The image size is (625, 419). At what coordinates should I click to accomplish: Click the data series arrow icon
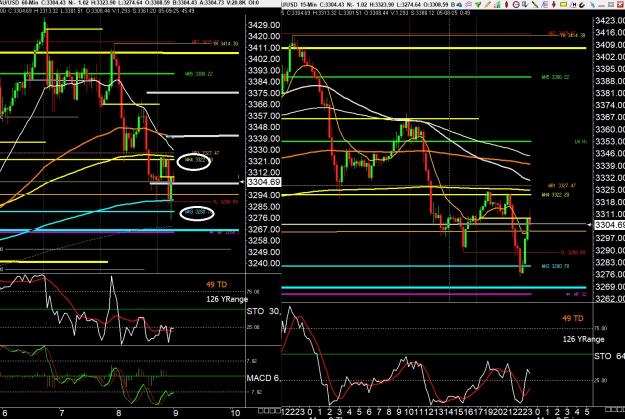525,5
